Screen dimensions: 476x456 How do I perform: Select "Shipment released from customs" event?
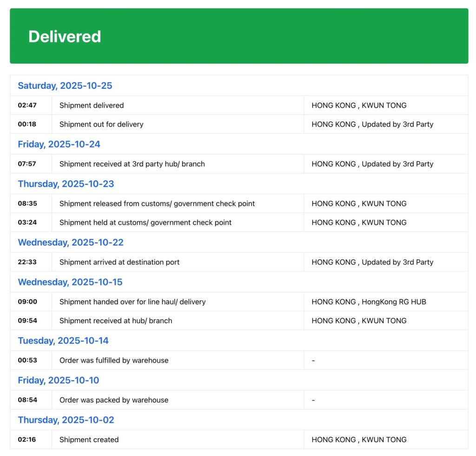[157, 204]
